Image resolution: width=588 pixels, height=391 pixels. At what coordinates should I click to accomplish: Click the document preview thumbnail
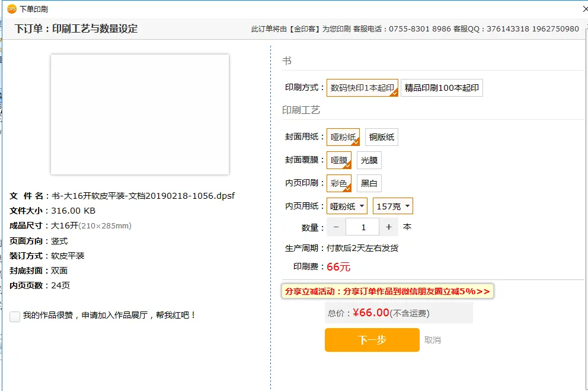tap(140, 115)
